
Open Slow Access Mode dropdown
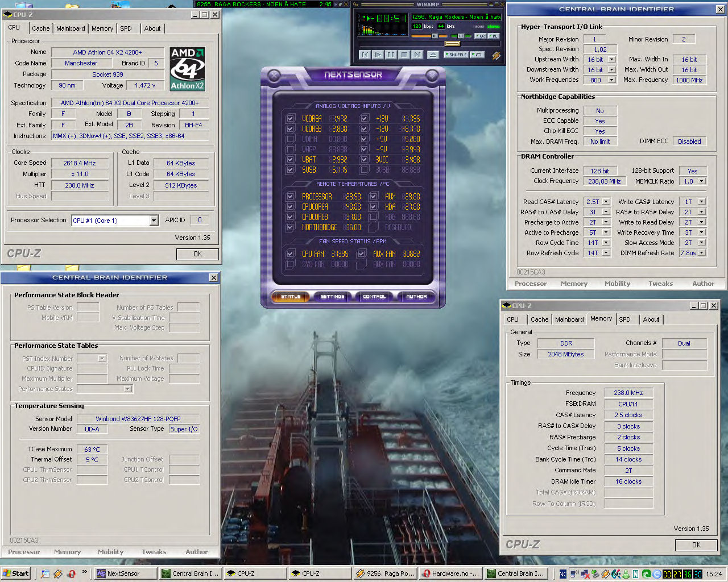pos(702,243)
